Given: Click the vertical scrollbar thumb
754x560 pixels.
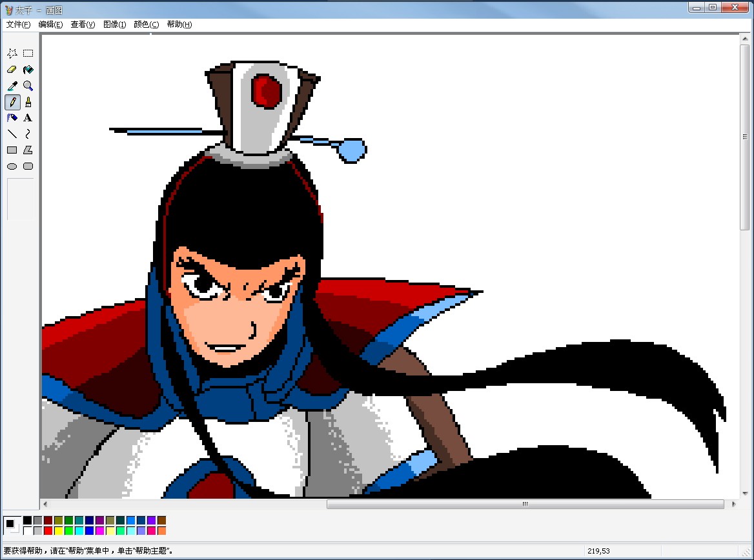Looking at the screenshot, I should (745, 137).
